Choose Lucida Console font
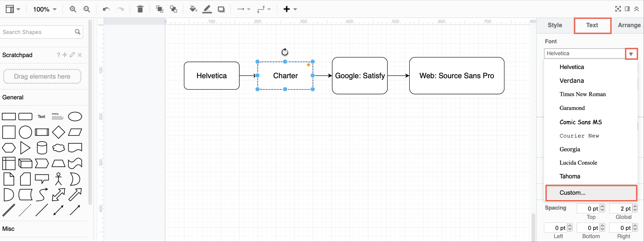Image resolution: width=644 pixels, height=242 pixels. [x=591, y=163]
